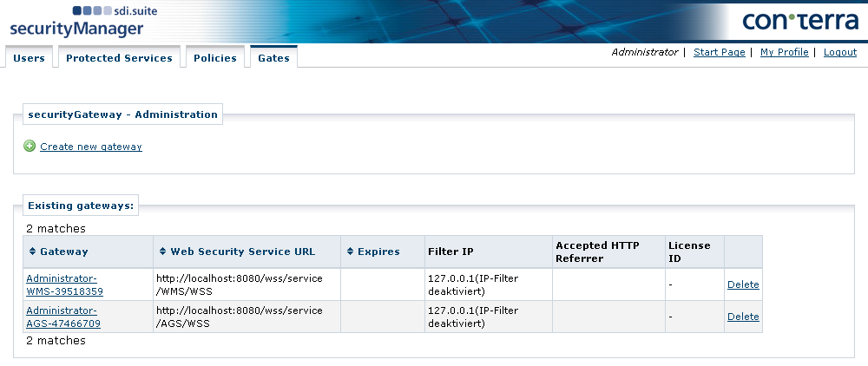Click the sort arrows icon beside Expires
This screenshot has width=868, height=366.
pos(350,252)
